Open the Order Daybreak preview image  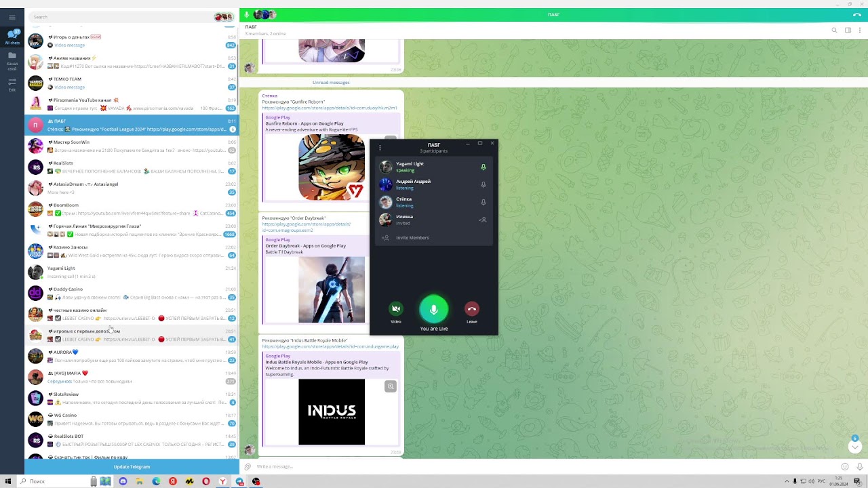[332, 290]
